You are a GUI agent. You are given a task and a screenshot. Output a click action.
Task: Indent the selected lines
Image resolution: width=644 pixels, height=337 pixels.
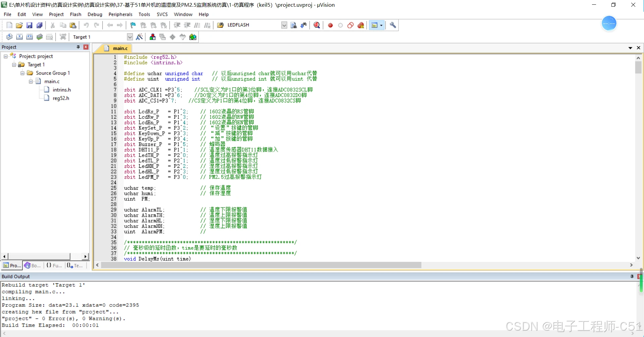coord(177,25)
